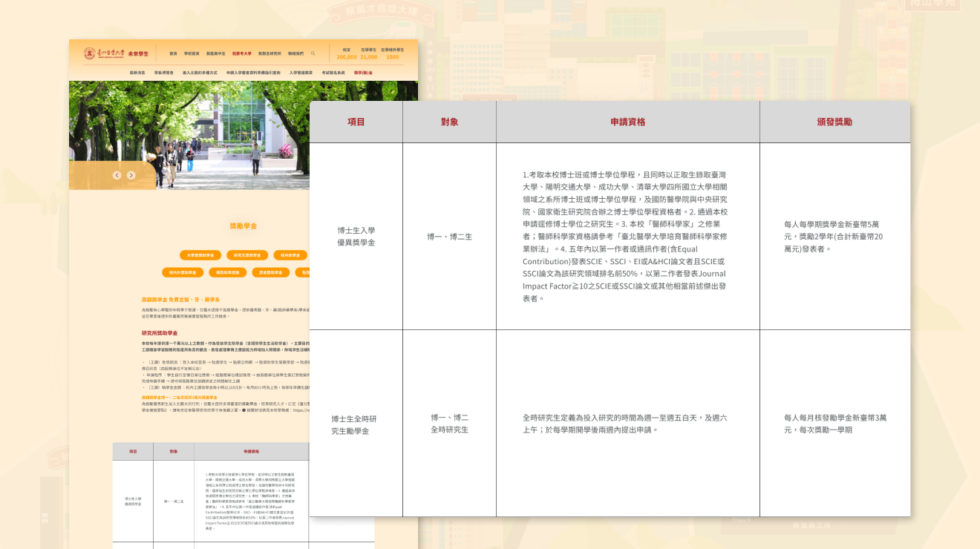The width and height of the screenshot is (980, 549).
Task: Click the 項目 header in the small page table
Action: tap(133, 451)
